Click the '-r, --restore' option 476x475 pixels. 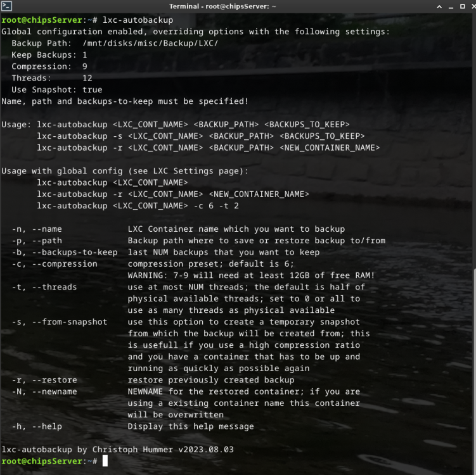44,380
